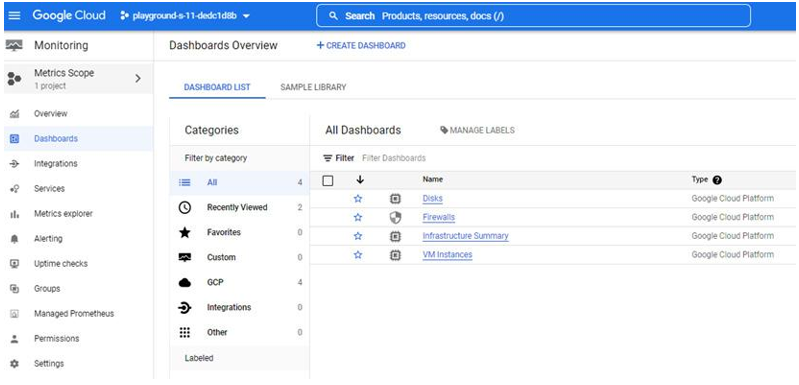Viewport: 799px width, 385px height.
Task: Open the Disks dashboard link
Action: coord(433,199)
